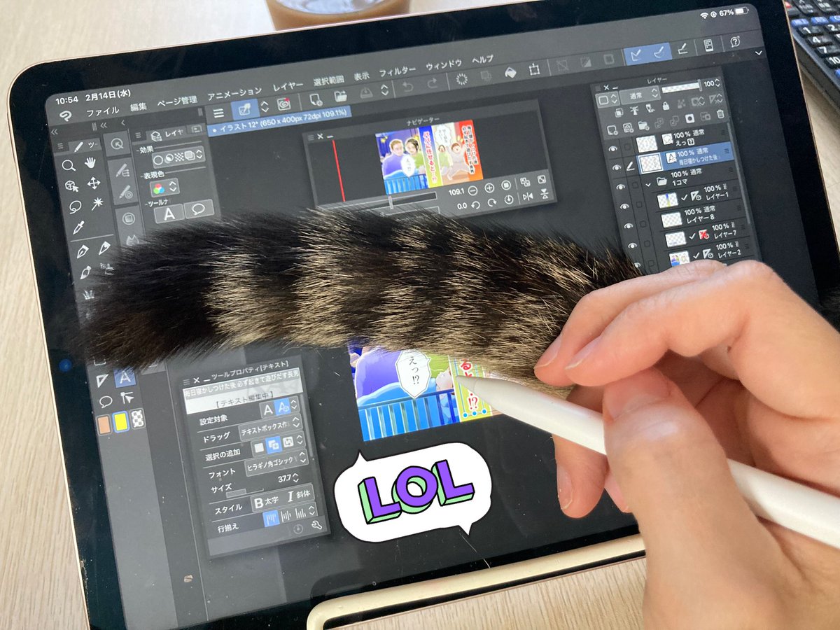Click the orange-tan main color swatch
840x630 pixels.
[104, 425]
